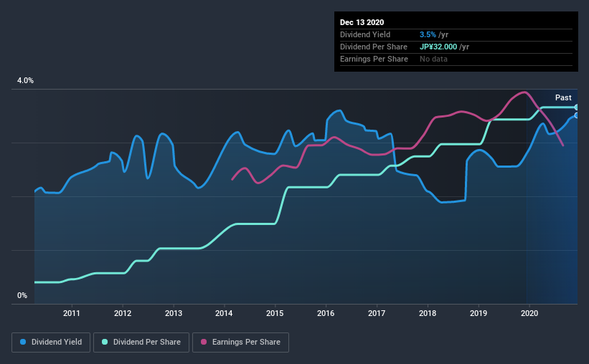Click the blue Dividend Yield legend dot
Image resolution: width=589 pixels, height=364 pixels.
(23, 342)
